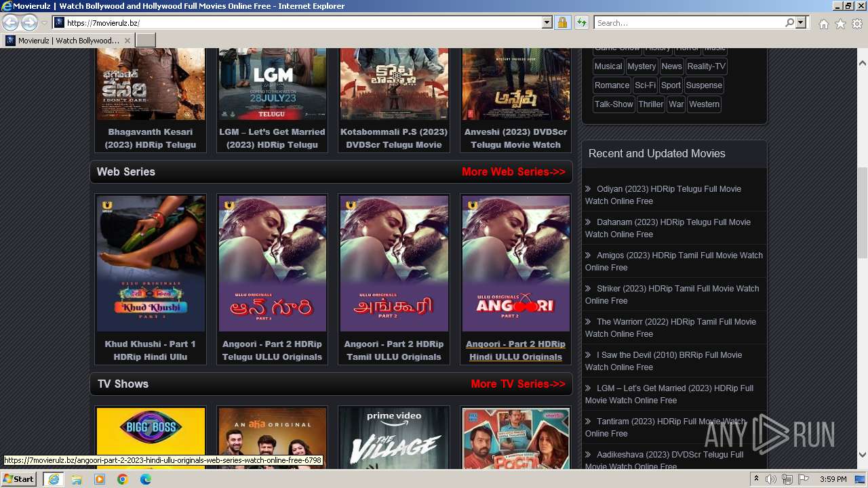Screen dimensions: 868x488
Task: Open Bigg Boss TV show poster
Action: [151, 438]
